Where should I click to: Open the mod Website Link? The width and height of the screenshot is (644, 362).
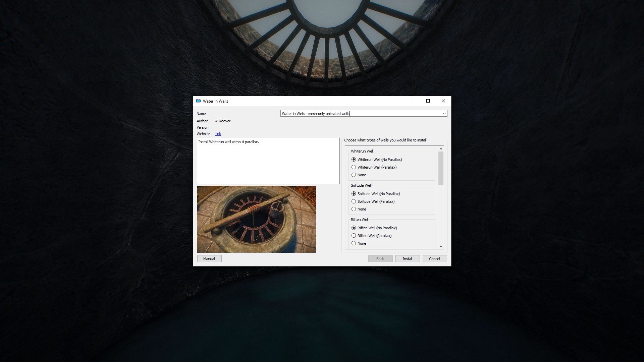(218, 134)
